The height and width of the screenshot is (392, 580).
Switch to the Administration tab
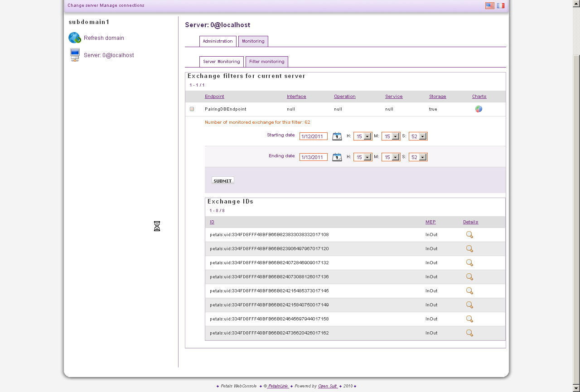coord(217,41)
